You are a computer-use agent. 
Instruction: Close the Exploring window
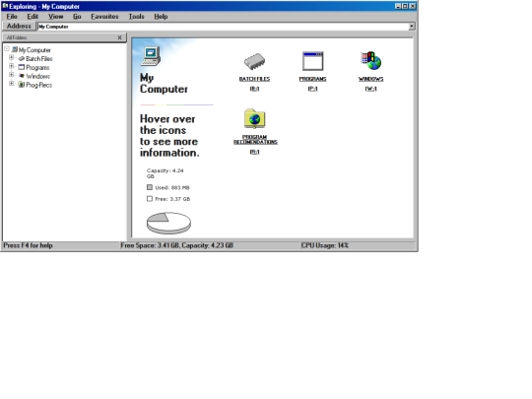click(413, 6)
